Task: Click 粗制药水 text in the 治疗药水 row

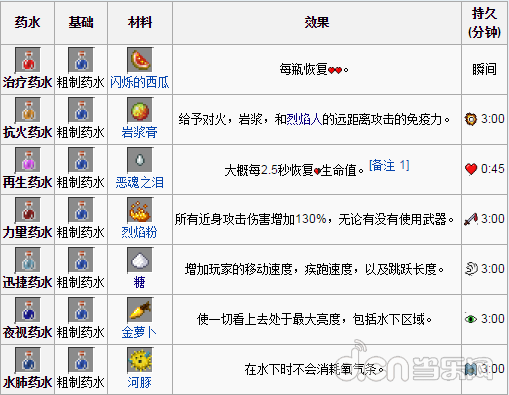Action: (81, 82)
